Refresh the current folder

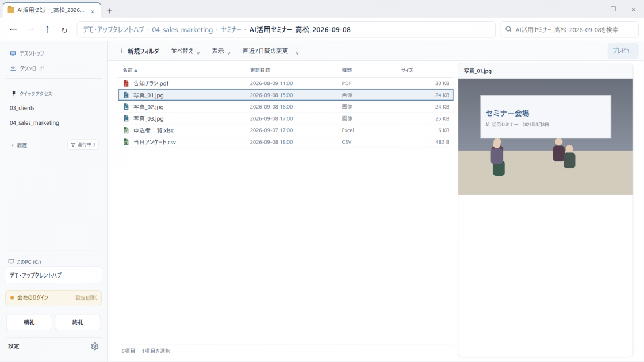[x=64, y=30]
